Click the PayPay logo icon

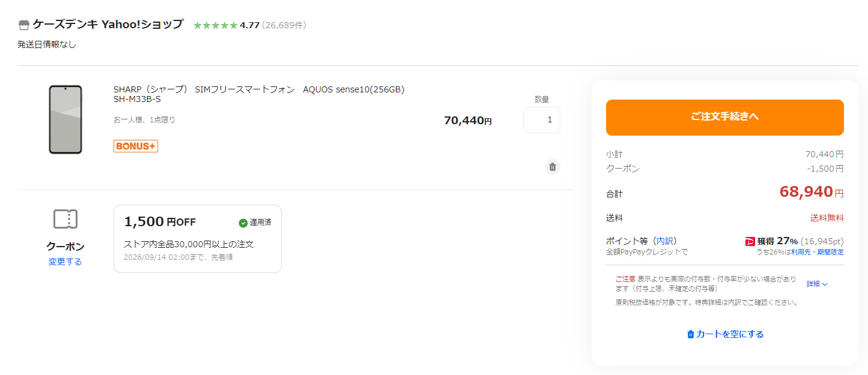[750, 241]
